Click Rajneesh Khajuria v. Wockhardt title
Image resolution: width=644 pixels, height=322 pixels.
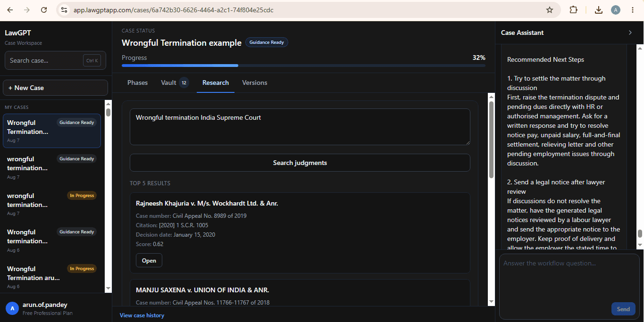(x=207, y=204)
